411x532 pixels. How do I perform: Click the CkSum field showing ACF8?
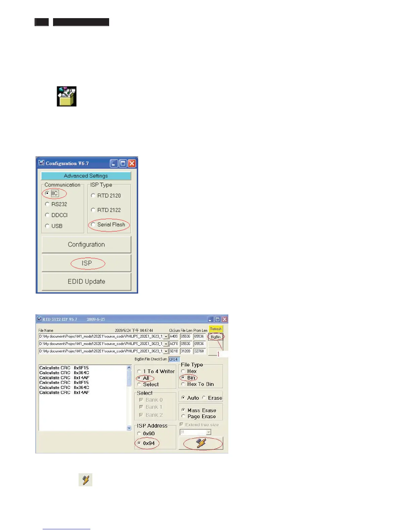pyautogui.click(x=174, y=344)
